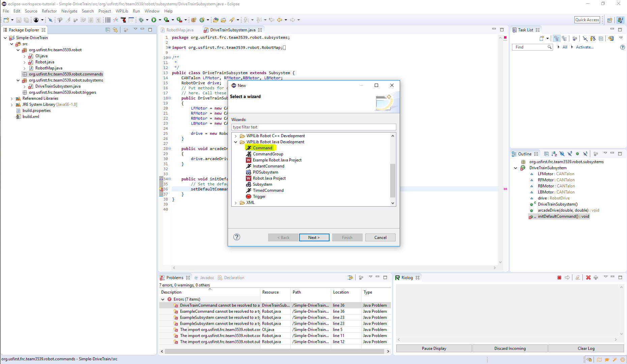Toggle Categorized presentation in Task List

pyautogui.click(x=557, y=38)
